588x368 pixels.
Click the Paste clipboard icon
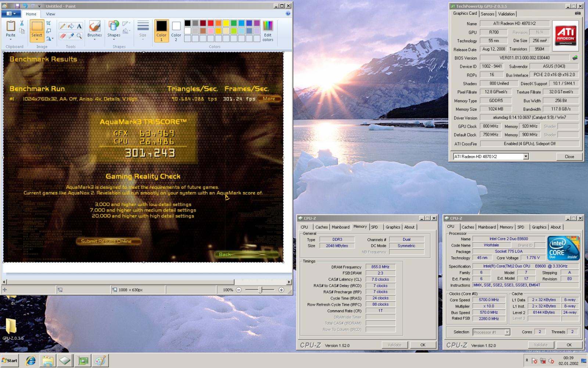[11, 26]
